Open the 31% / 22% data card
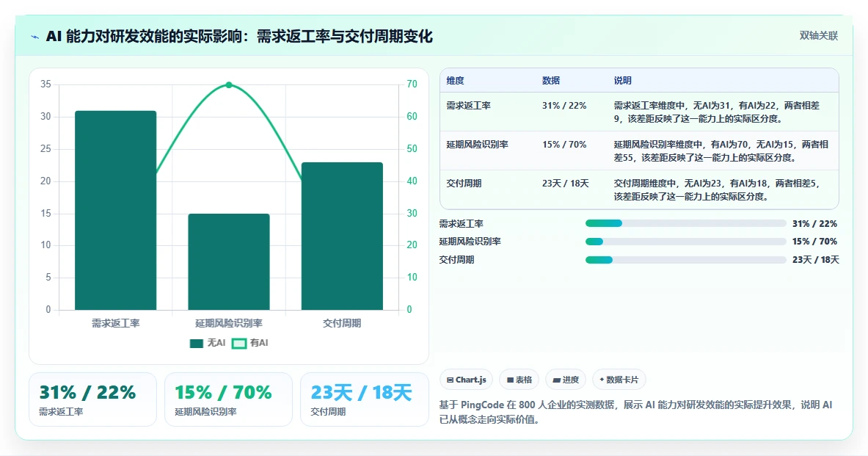The width and height of the screenshot is (868, 456). [x=92, y=399]
